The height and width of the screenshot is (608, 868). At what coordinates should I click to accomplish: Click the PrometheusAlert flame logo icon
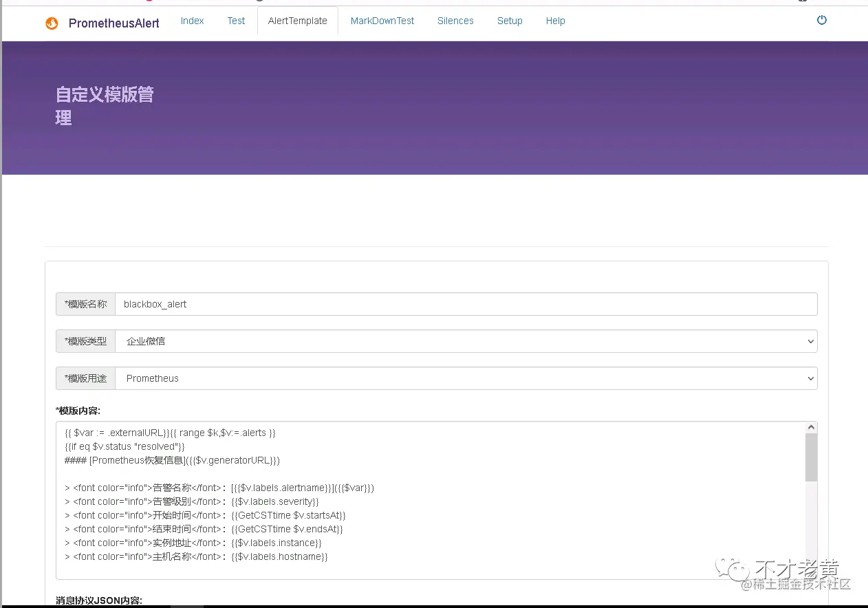tap(52, 23)
